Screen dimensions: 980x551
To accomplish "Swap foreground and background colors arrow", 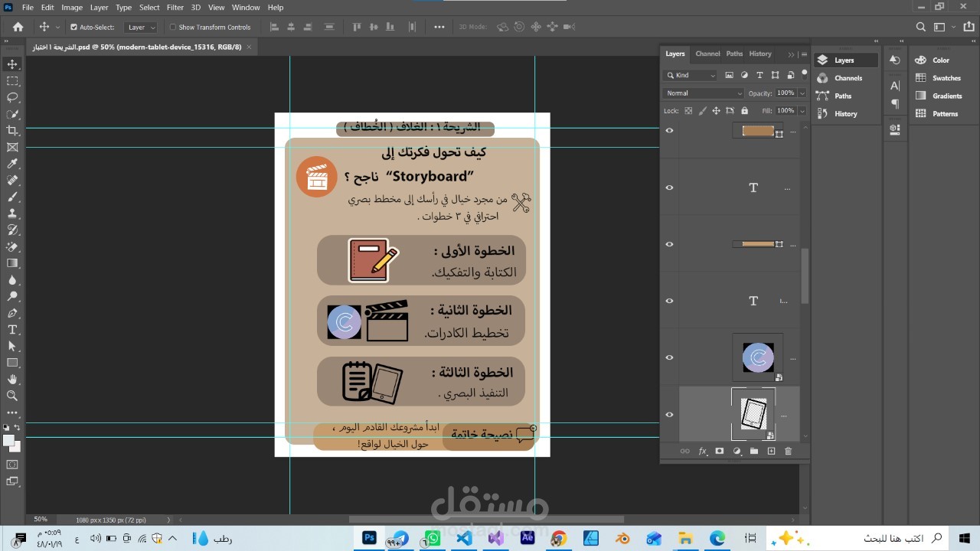I will point(18,428).
